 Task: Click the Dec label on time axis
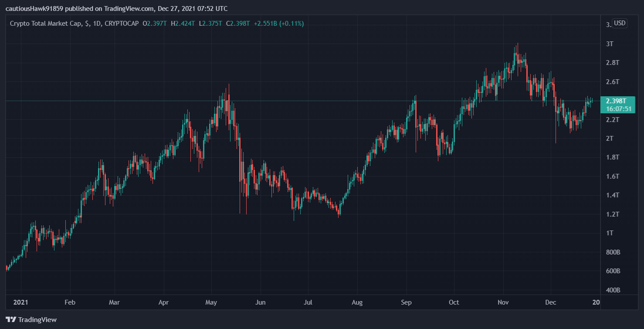click(551, 302)
